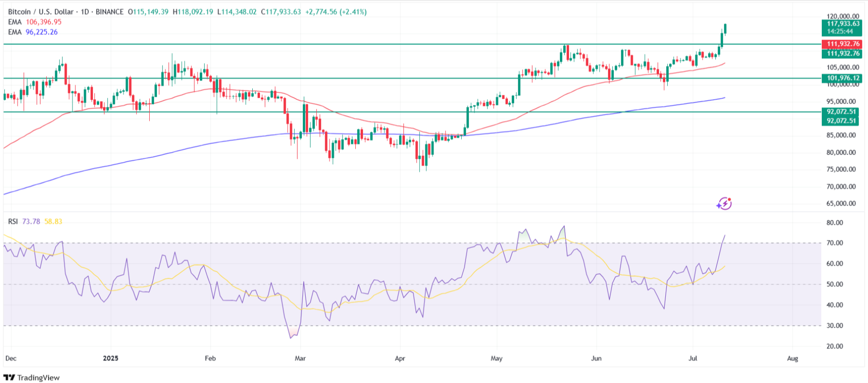Click the countdown timer 14:25:44

point(840,31)
